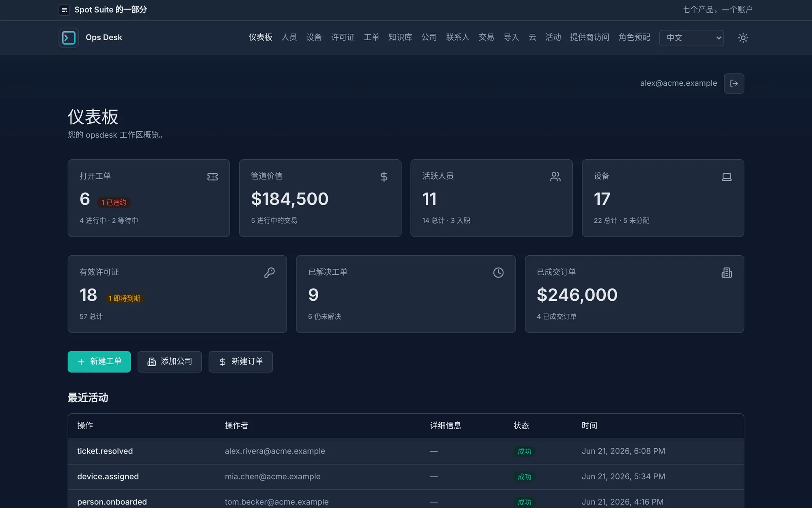The image size is (812, 508).
Task: Open the 活动 nav item
Action: point(553,37)
